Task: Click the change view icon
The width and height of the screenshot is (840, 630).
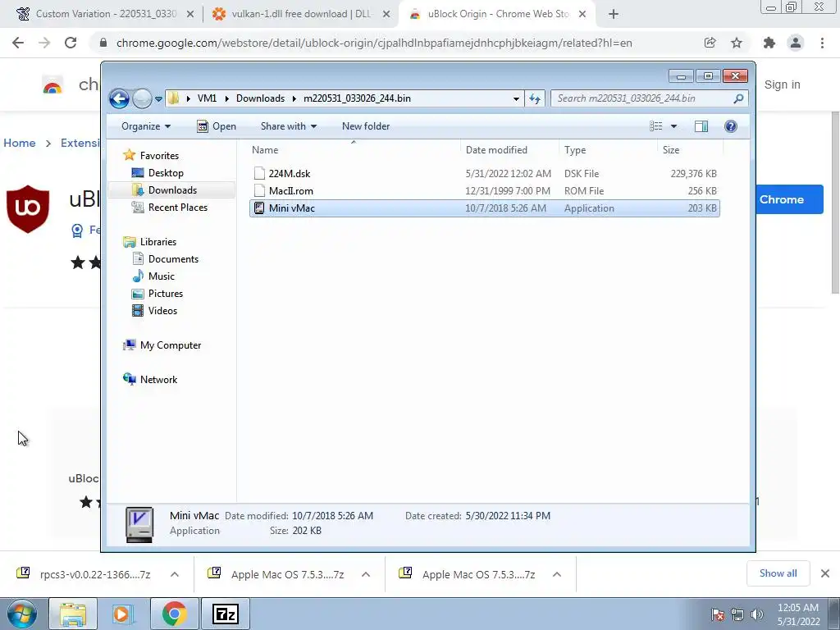Action: (655, 126)
